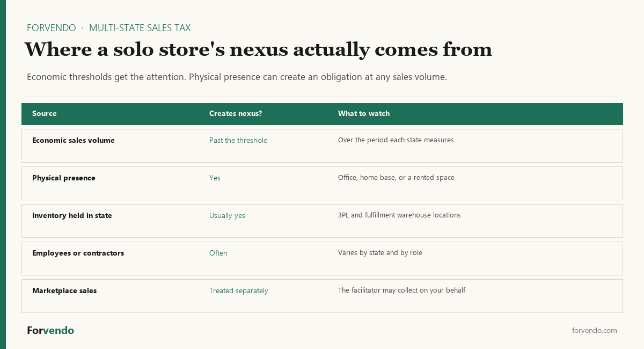
Task: Select the 'Physical presence' row label
Action: (x=64, y=178)
